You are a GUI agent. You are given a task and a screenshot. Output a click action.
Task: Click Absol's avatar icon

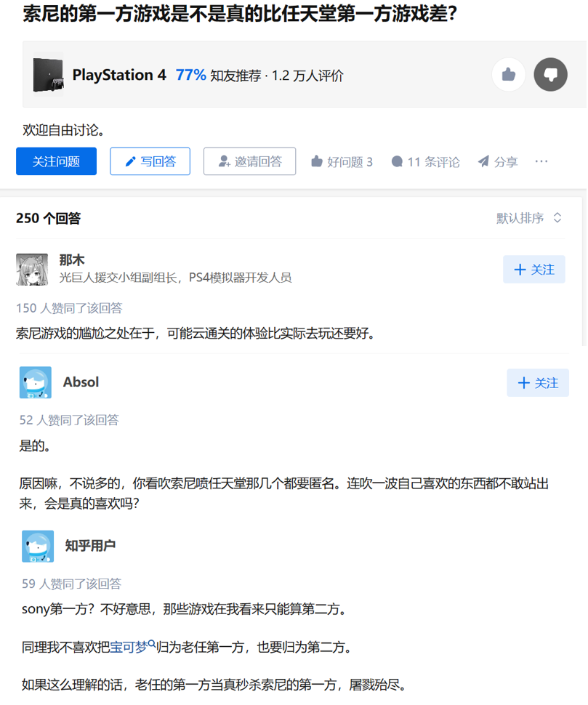click(x=36, y=383)
